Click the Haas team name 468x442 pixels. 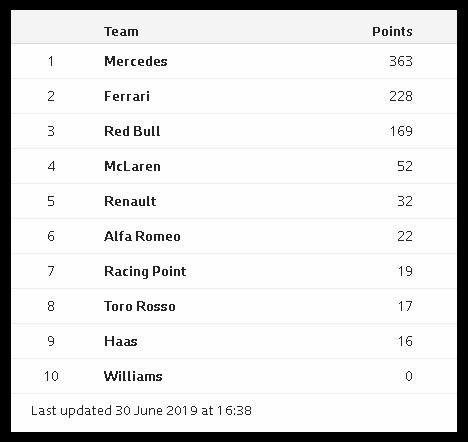click(121, 341)
